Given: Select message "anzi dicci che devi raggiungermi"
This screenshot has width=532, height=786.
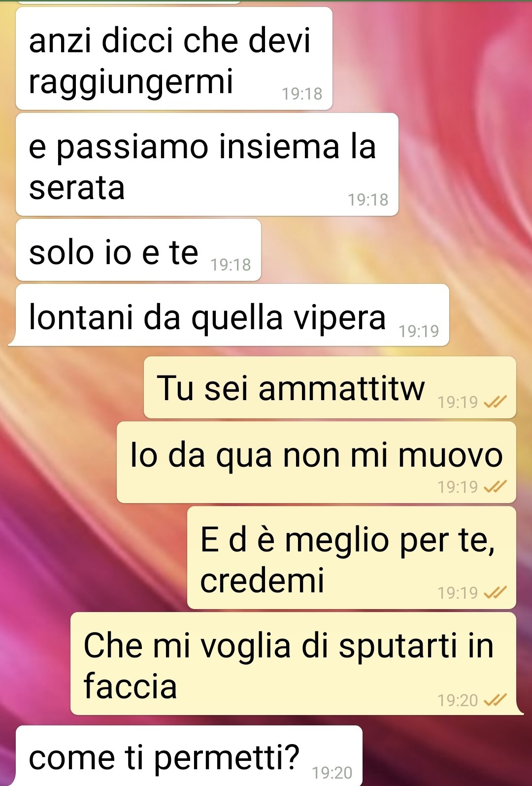Looking at the screenshot, I should click(174, 59).
